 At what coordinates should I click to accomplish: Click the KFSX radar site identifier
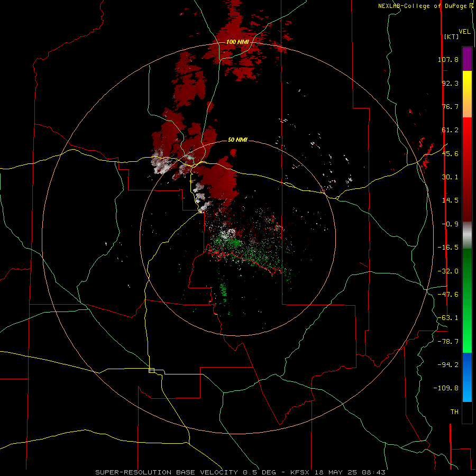(x=300, y=472)
